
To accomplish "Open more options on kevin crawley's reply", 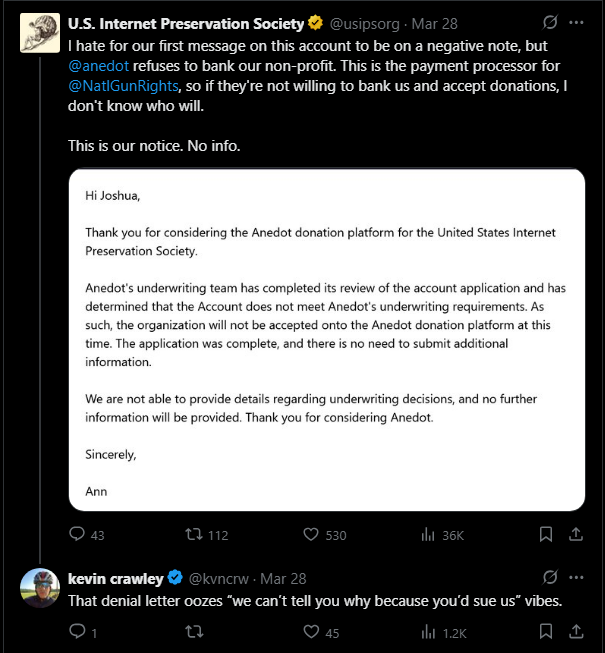I will [x=576, y=578].
